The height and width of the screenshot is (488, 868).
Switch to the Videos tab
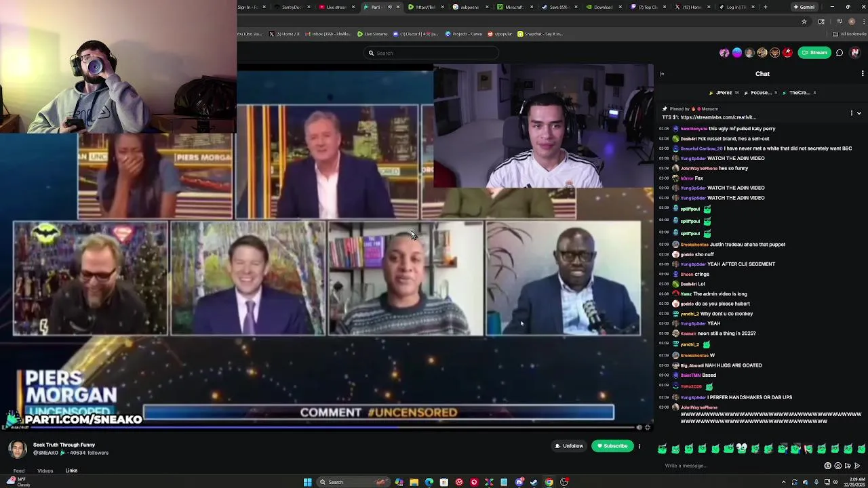(x=45, y=470)
